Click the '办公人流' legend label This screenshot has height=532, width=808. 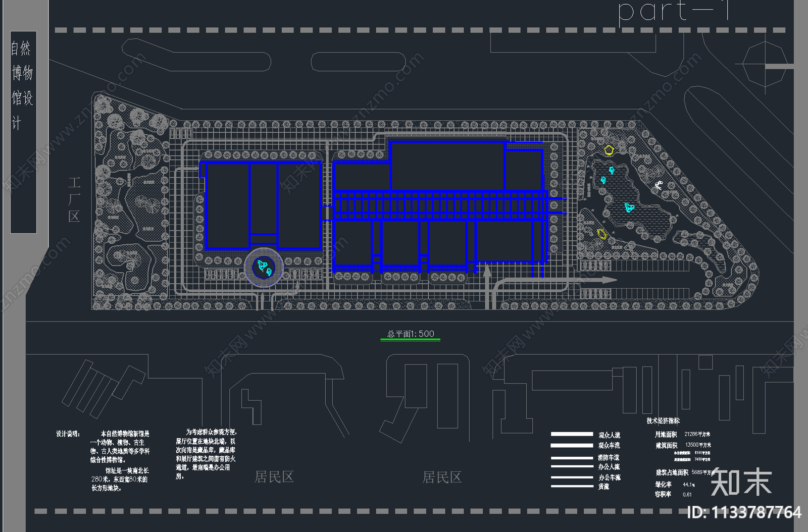coord(609,467)
